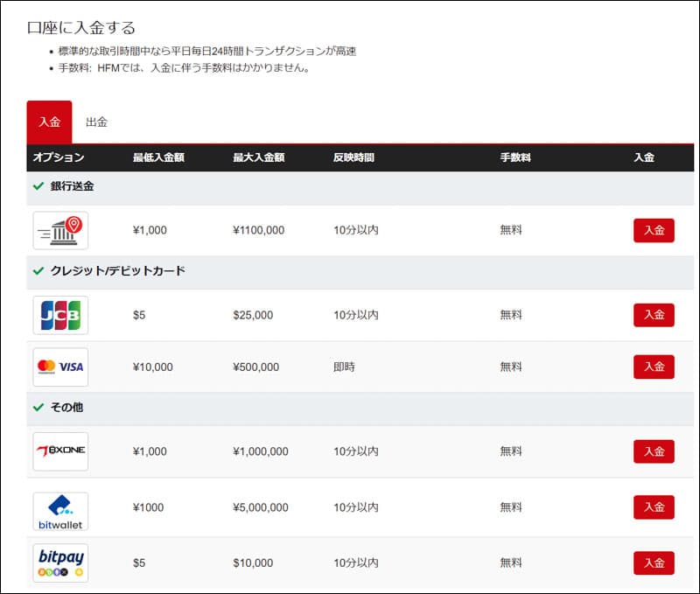Click the bank transfer building icon
This screenshot has width=700, height=594.
pos(60,230)
